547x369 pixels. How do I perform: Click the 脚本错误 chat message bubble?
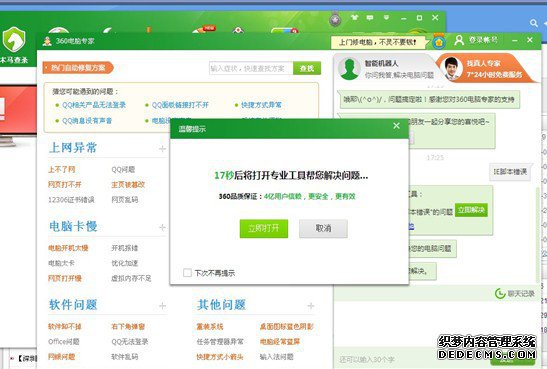510,172
